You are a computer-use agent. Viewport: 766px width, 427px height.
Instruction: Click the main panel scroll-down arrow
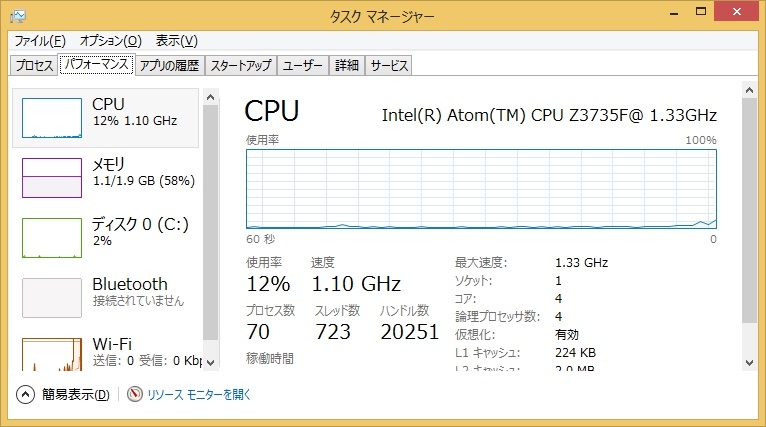pyautogui.click(x=749, y=363)
